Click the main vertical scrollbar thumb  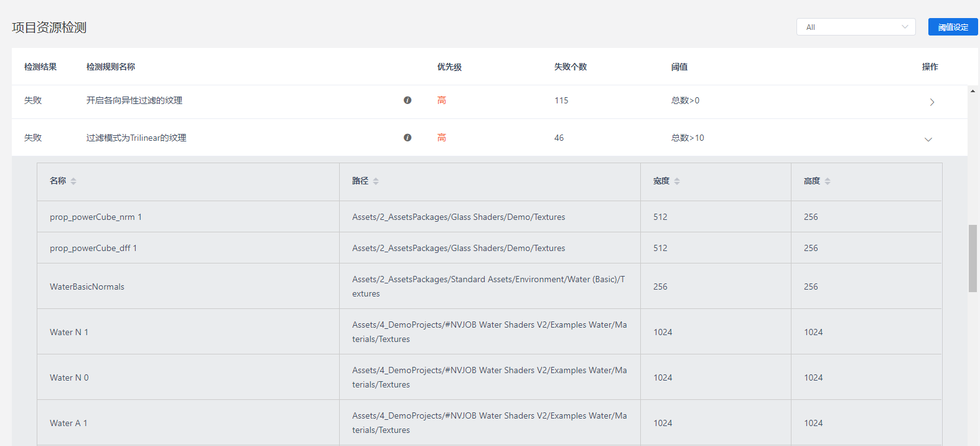(x=973, y=259)
